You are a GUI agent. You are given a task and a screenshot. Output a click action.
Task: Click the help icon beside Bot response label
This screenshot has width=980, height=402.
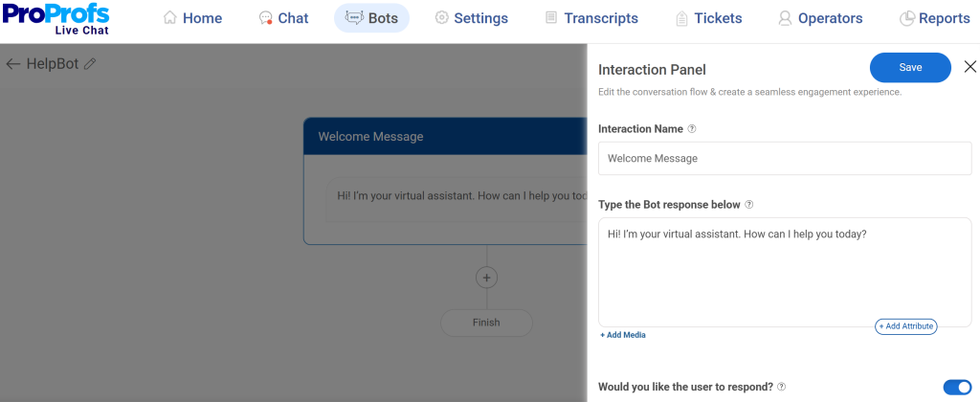(x=749, y=204)
